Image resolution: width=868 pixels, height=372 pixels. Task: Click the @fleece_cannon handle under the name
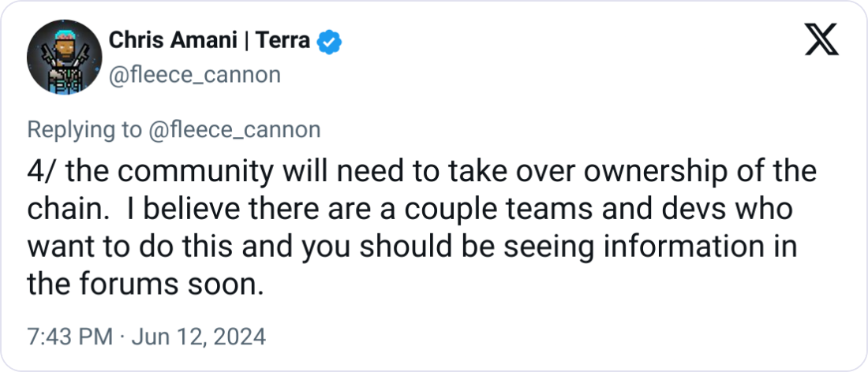193,75
